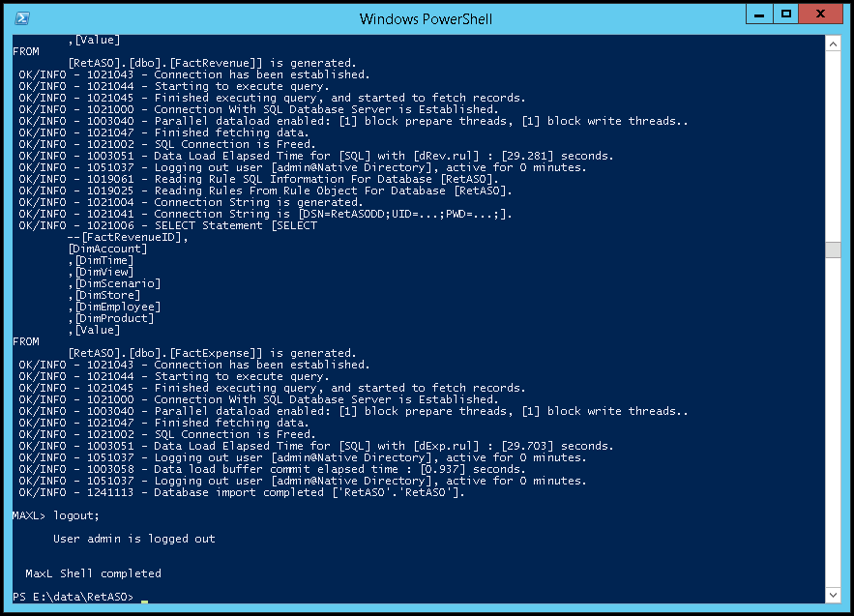Screen dimensions: 854x616
Task: Click the Windows PowerShell title text
Action: (x=426, y=19)
